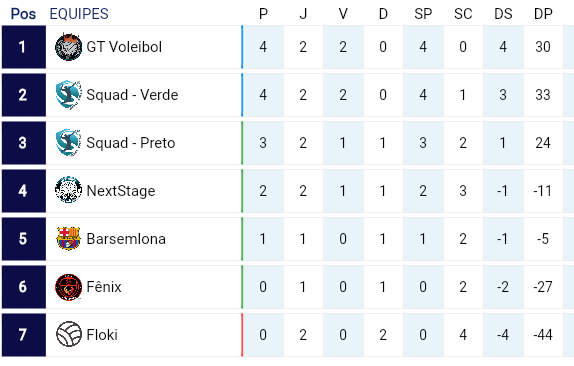Click the DP column header
The height and width of the screenshot is (366, 574).
[543, 14]
